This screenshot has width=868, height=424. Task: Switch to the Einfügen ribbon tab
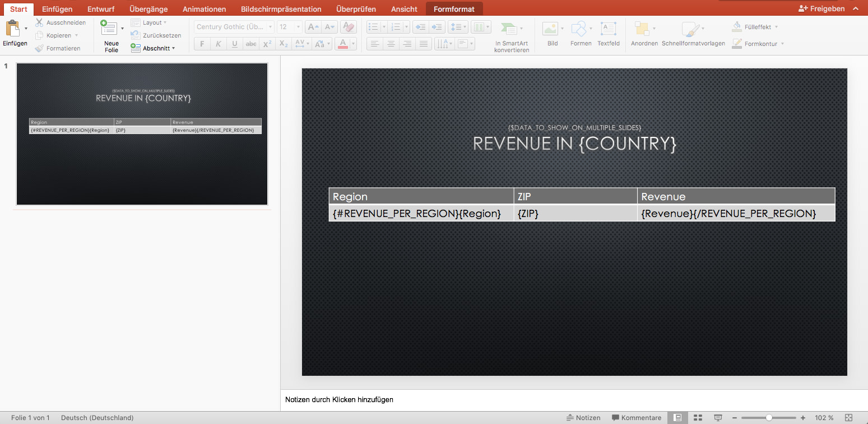57,9
